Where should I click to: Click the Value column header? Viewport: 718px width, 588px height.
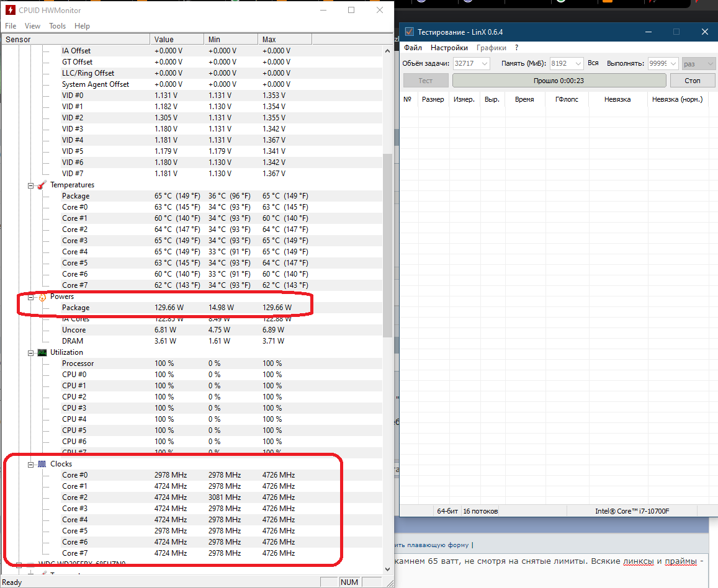pos(177,39)
